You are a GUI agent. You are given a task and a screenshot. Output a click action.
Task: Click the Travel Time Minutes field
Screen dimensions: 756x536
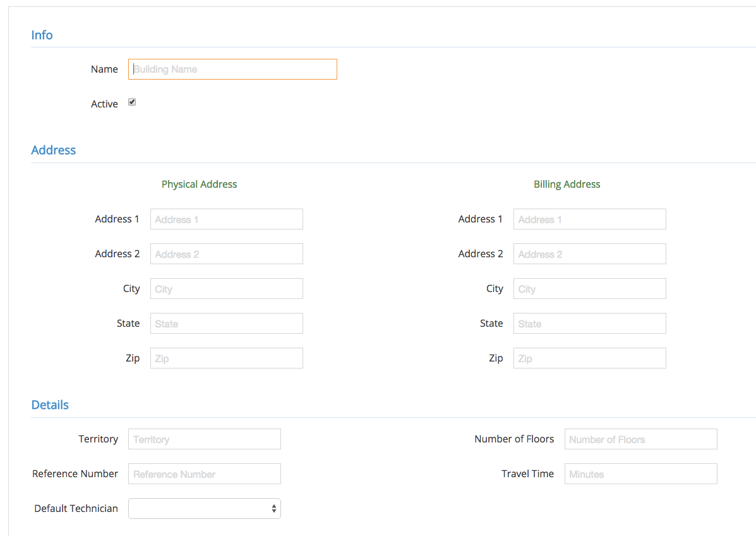[x=641, y=474]
